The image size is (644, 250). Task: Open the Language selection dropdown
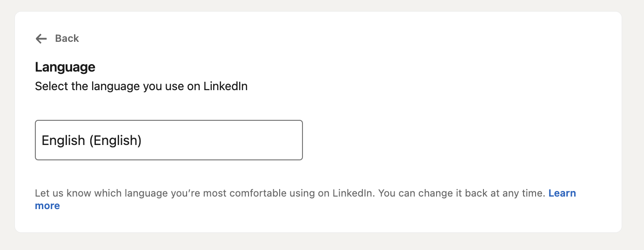tap(168, 140)
